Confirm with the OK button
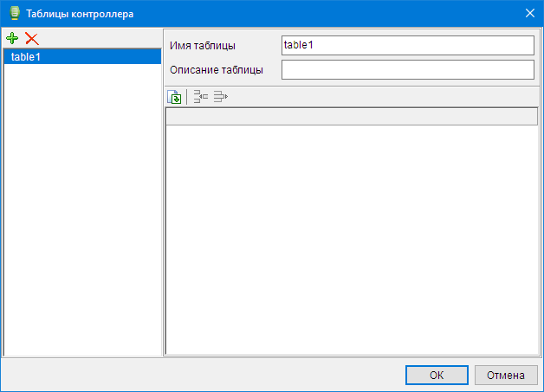544x392 pixels. (437, 376)
